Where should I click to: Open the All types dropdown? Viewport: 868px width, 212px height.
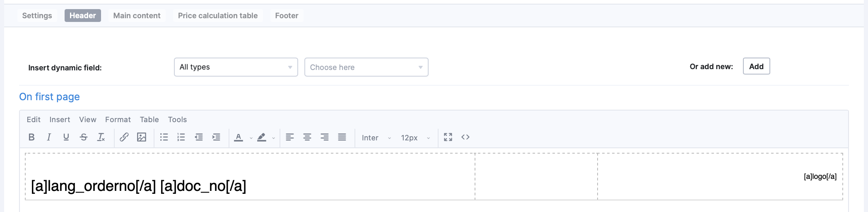pyautogui.click(x=236, y=67)
